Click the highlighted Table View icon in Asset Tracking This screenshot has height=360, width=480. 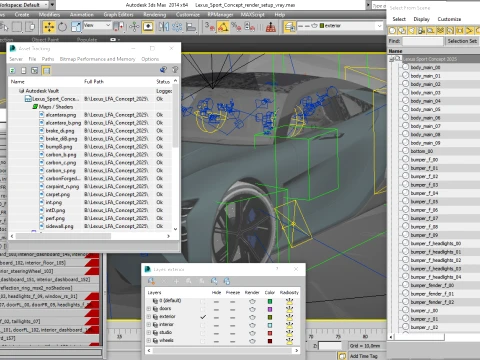(x=46, y=70)
